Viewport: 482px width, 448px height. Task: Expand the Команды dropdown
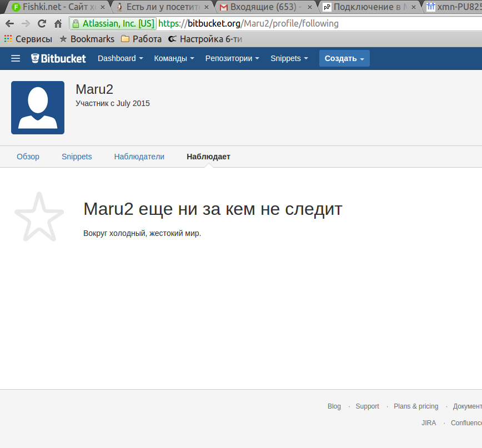click(x=174, y=58)
